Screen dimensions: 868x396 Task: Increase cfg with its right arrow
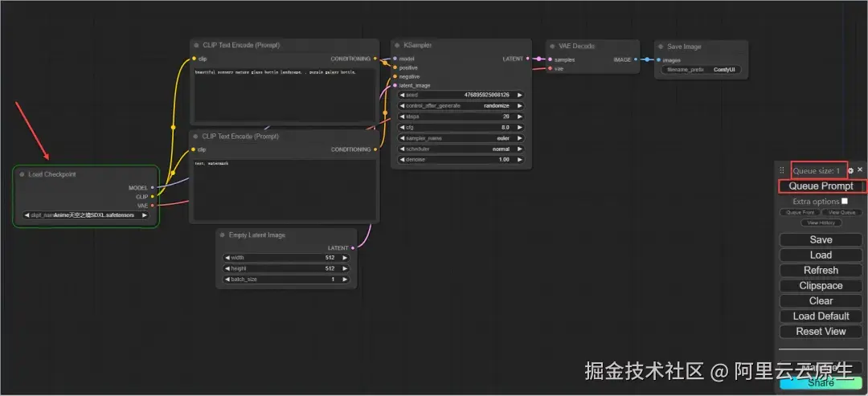point(519,127)
